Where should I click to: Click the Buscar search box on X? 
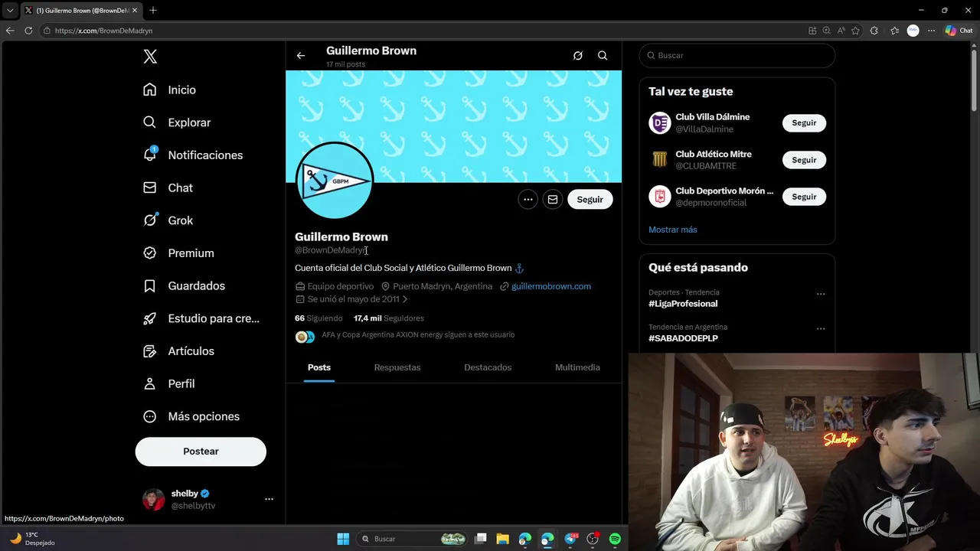click(x=737, y=56)
